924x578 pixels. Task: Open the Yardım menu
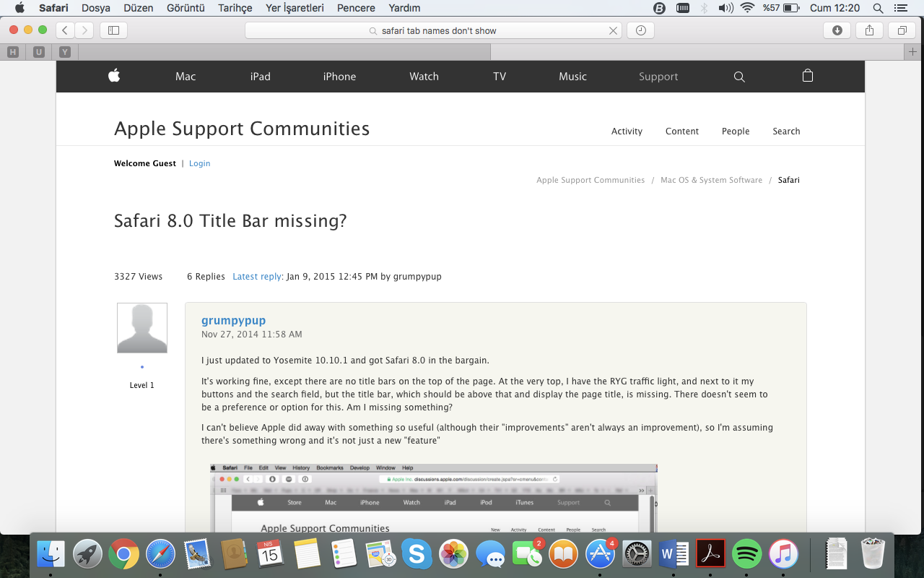(404, 8)
